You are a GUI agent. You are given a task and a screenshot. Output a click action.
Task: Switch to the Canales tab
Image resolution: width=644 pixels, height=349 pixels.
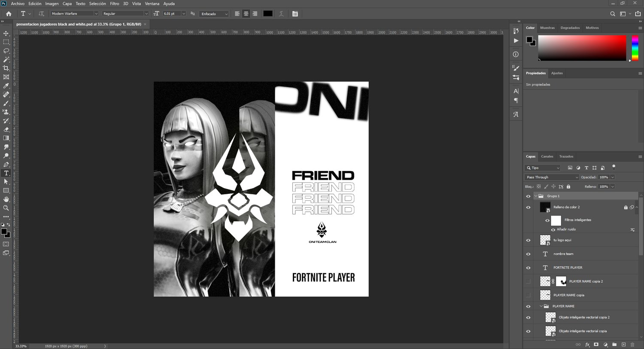click(x=547, y=156)
